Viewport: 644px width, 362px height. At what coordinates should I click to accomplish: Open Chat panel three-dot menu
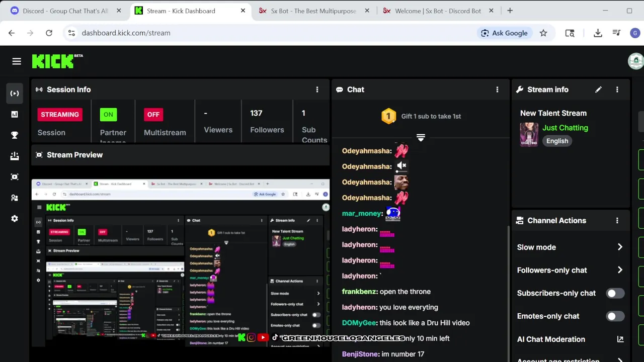click(497, 89)
